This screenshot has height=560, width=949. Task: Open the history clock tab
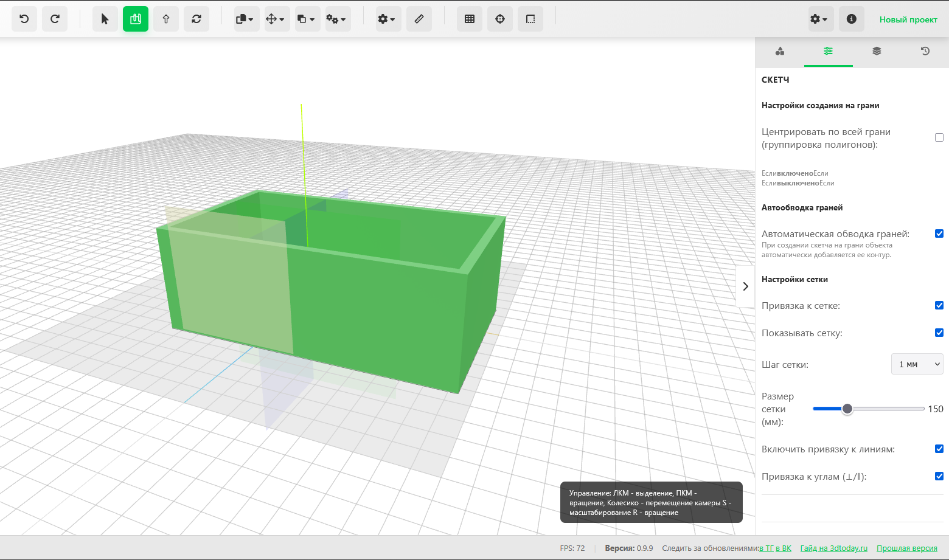pyautogui.click(x=925, y=51)
